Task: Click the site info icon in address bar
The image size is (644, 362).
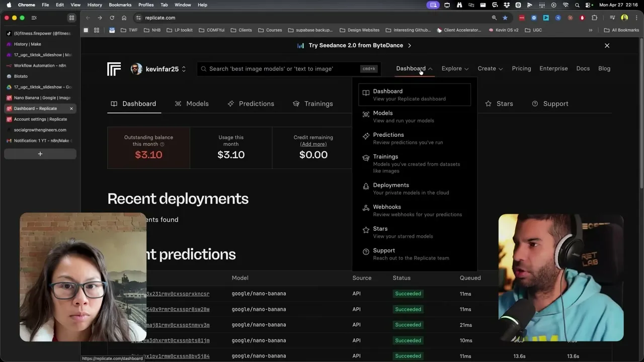Action: pos(139,18)
